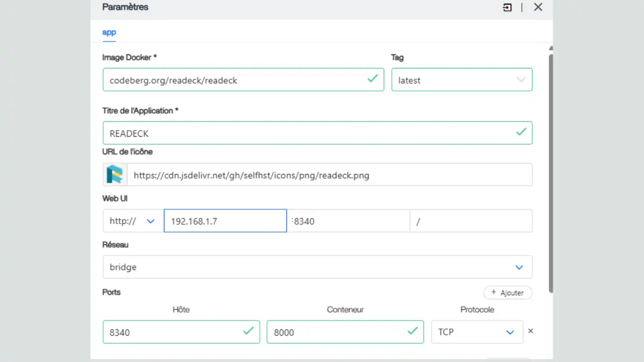Click the checkmark in Titre de l'Application field

click(521, 132)
